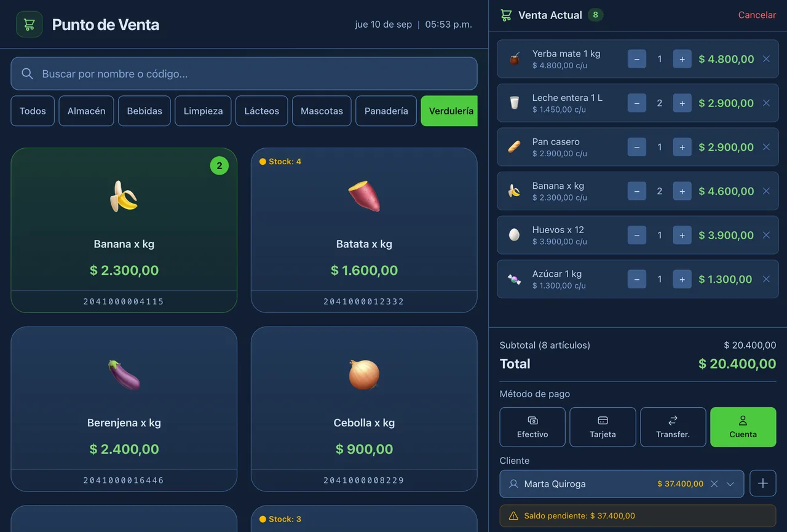Remove Banana x kg from the sale
The image size is (787, 532).
tap(766, 191)
